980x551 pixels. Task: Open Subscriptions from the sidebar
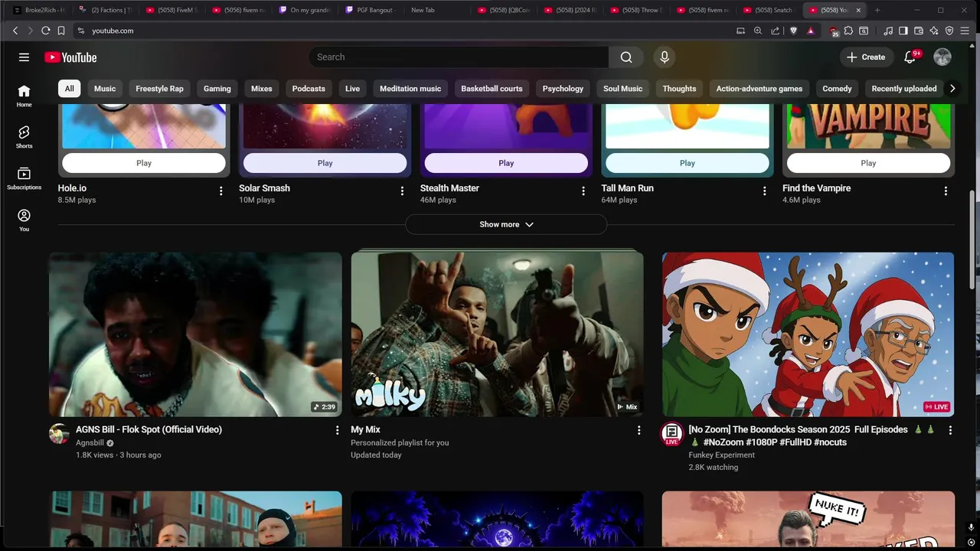[24, 178]
